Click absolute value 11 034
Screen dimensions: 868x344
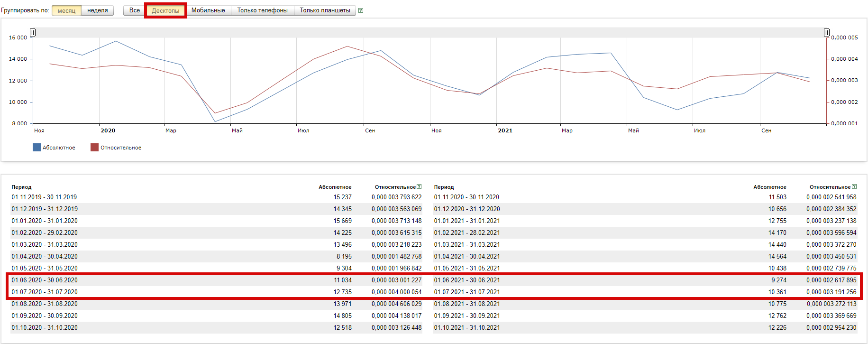click(x=343, y=280)
